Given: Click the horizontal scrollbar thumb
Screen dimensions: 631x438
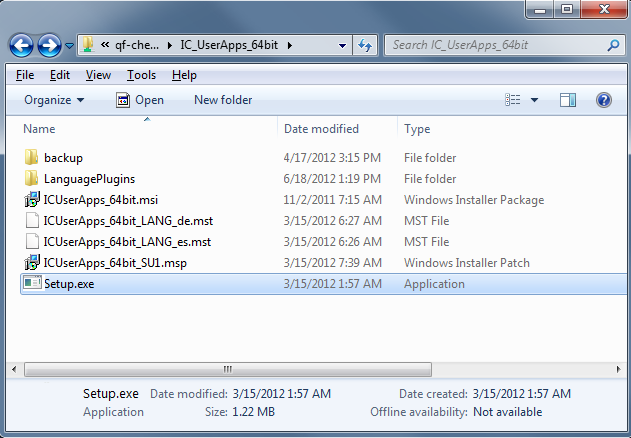Looking at the screenshot, I should (228, 369).
